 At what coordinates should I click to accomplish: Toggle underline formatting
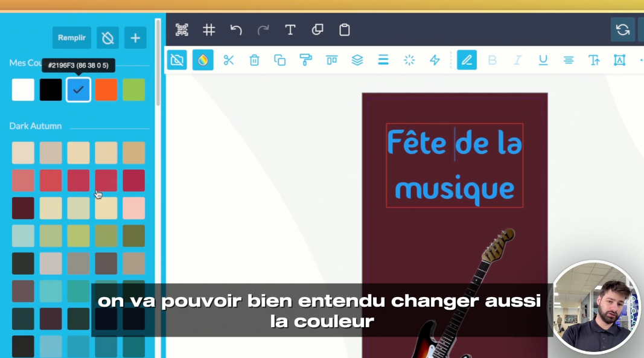tap(543, 60)
